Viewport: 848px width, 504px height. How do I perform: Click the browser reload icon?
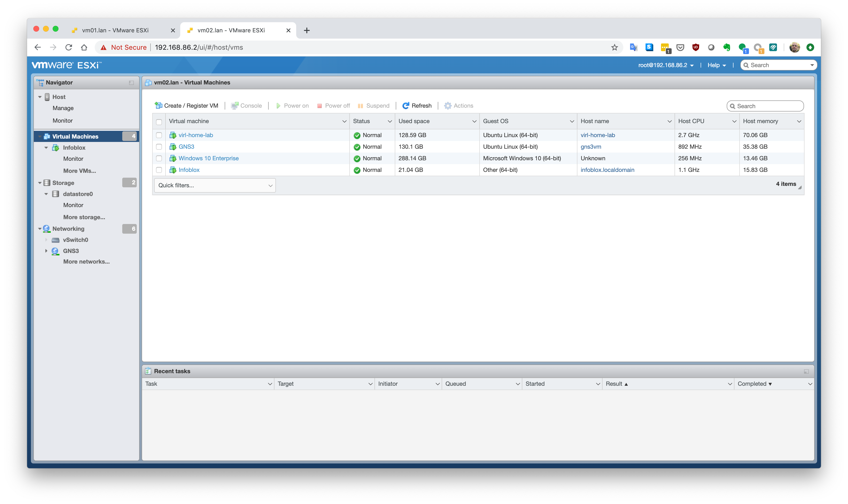tap(69, 47)
